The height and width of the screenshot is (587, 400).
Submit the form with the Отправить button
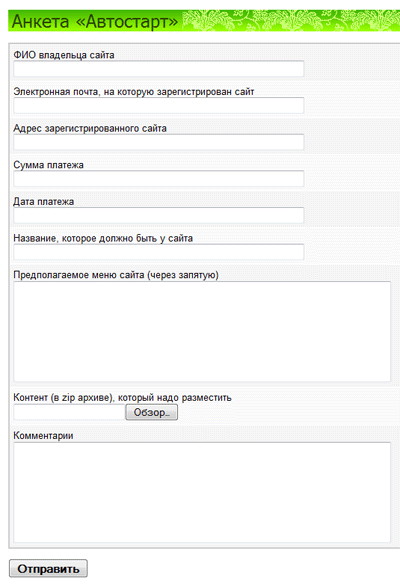[48, 569]
